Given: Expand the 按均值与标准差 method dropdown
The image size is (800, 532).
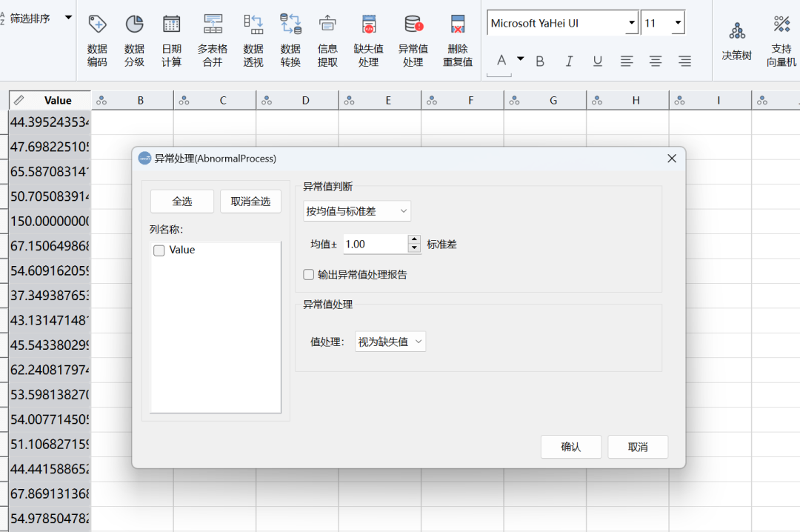Looking at the screenshot, I should tap(357, 211).
